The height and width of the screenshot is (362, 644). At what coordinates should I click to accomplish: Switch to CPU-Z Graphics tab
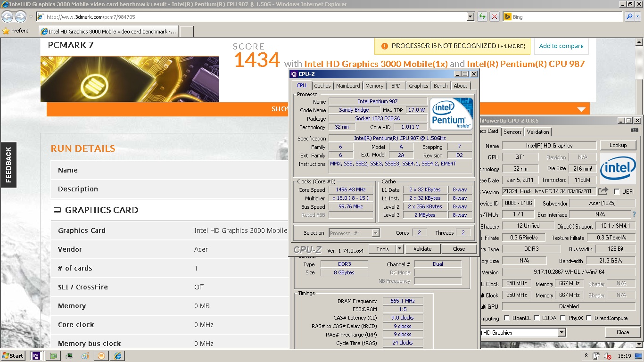(419, 86)
